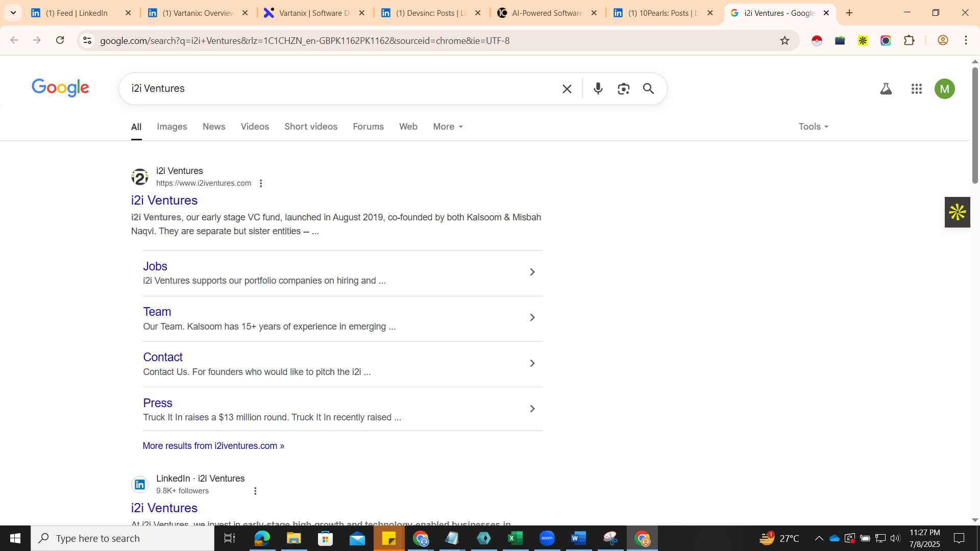This screenshot has width=980, height=551.
Task: Expand the Contact sitelink chevron
Action: pos(532,363)
